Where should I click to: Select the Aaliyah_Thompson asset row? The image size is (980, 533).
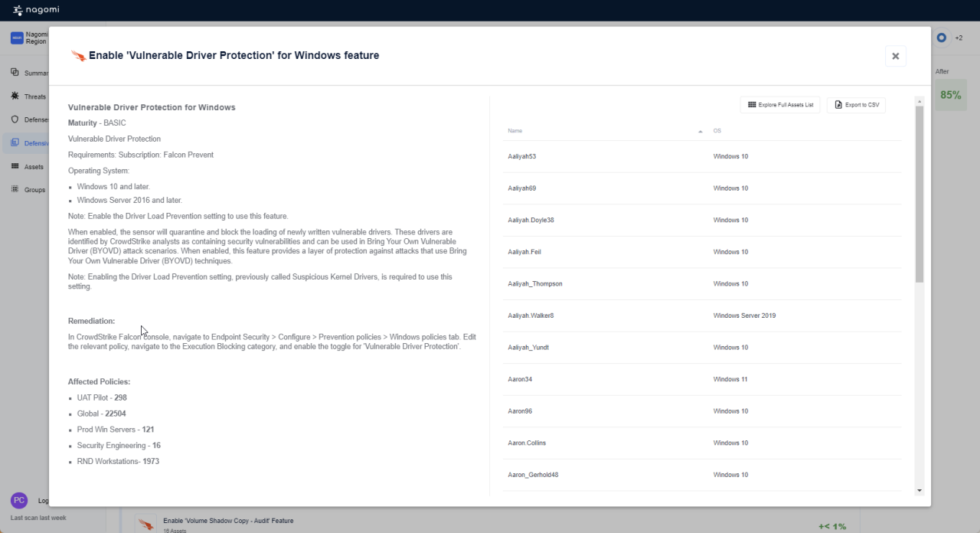702,283
